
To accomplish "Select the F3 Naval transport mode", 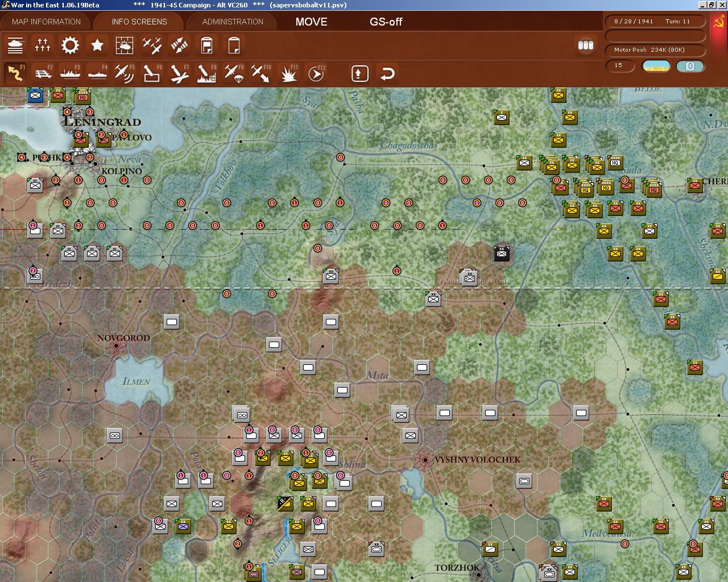I will click(x=70, y=73).
